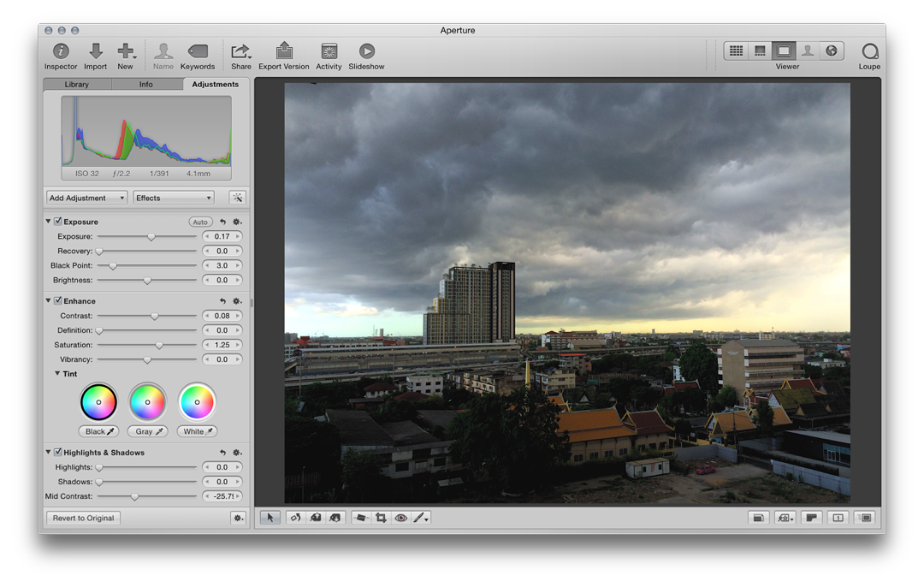Image resolution: width=924 pixels, height=587 pixels.
Task: Collapse the Tint controls triangle
Action: pos(58,373)
